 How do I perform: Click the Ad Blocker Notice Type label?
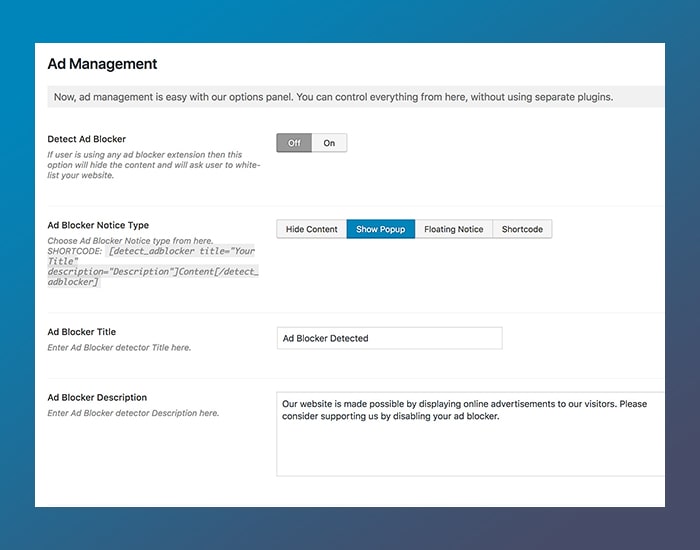click(98, 225)
